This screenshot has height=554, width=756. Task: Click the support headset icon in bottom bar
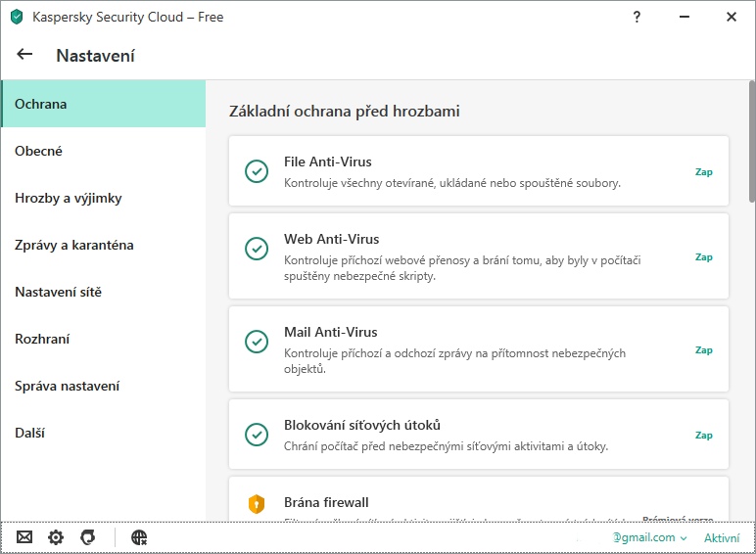click(x=87, y=537)
